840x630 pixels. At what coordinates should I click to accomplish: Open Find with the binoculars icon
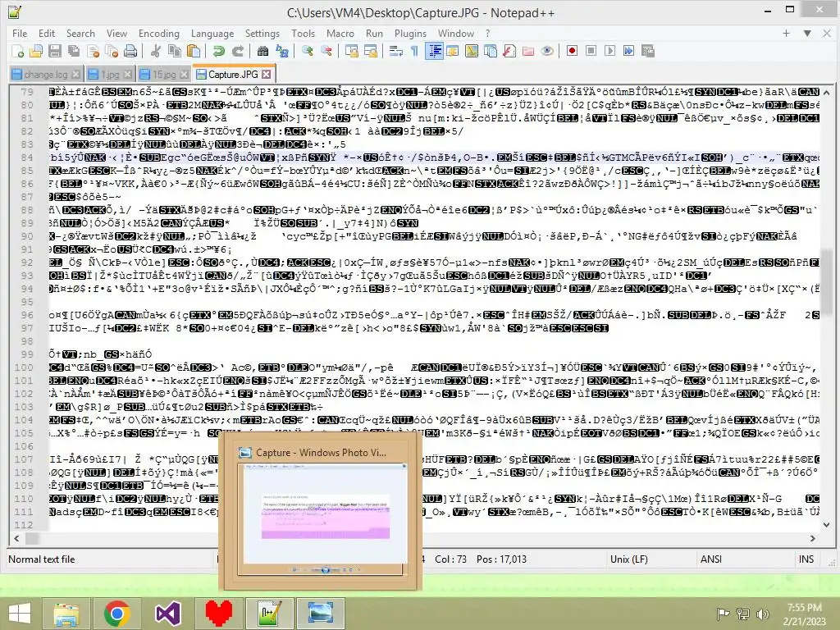(x=262, y=52)
